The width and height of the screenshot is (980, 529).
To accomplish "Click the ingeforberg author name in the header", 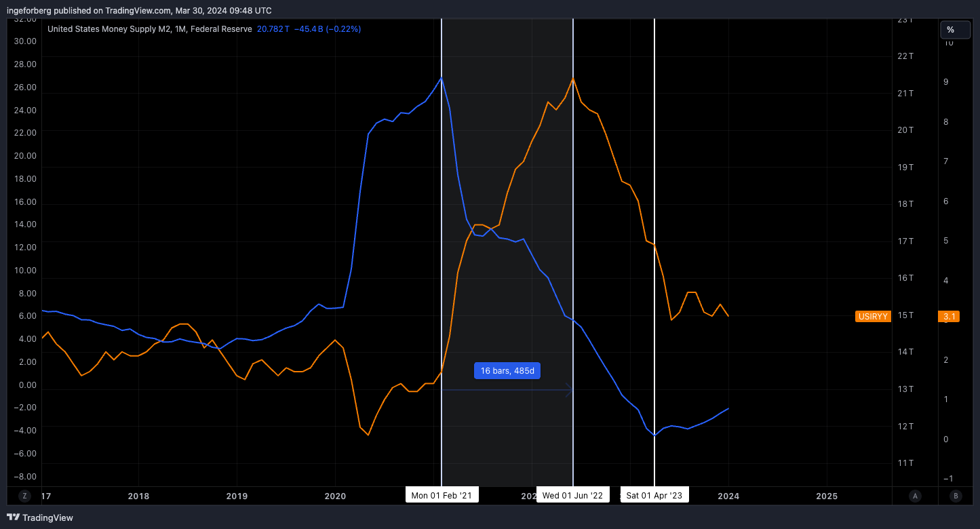I will pos(31,10).
